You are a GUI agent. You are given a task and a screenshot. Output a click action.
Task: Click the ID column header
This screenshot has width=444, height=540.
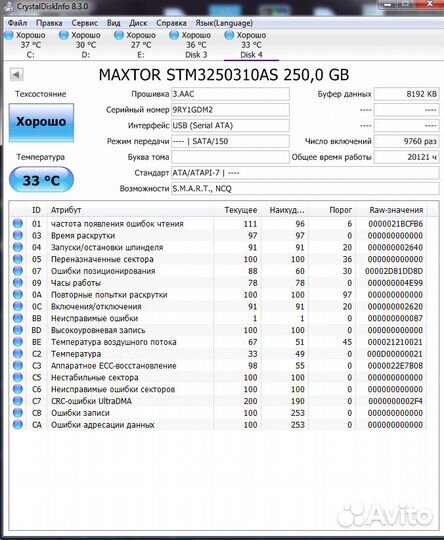coord(36,210)
